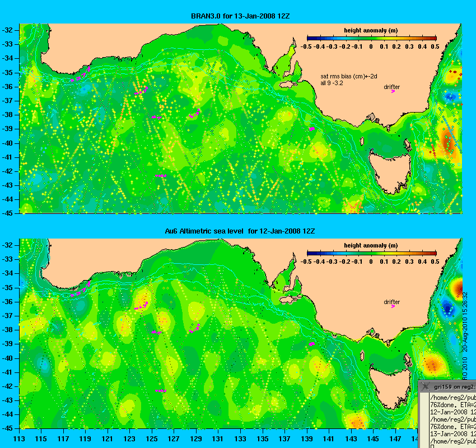Click the top panel's '-45' latitude label
This screenshot has height=448, width=476.
click(x=7, y=213)
